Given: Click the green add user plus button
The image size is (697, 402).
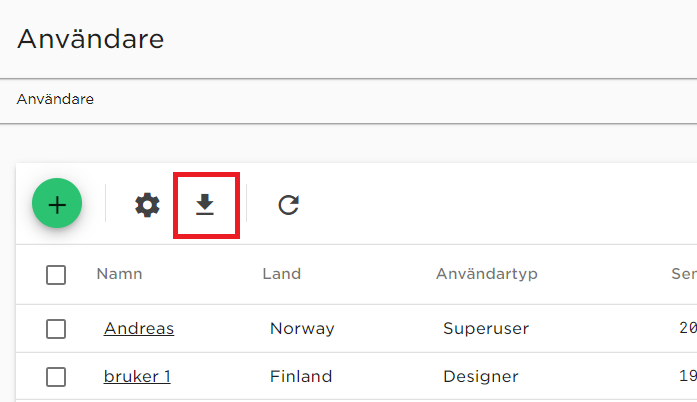Looking at the screenshot, I should point(57,203).
